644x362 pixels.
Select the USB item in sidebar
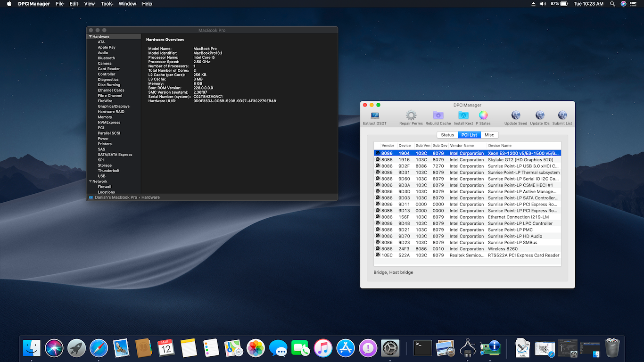[x=101, y=176]
